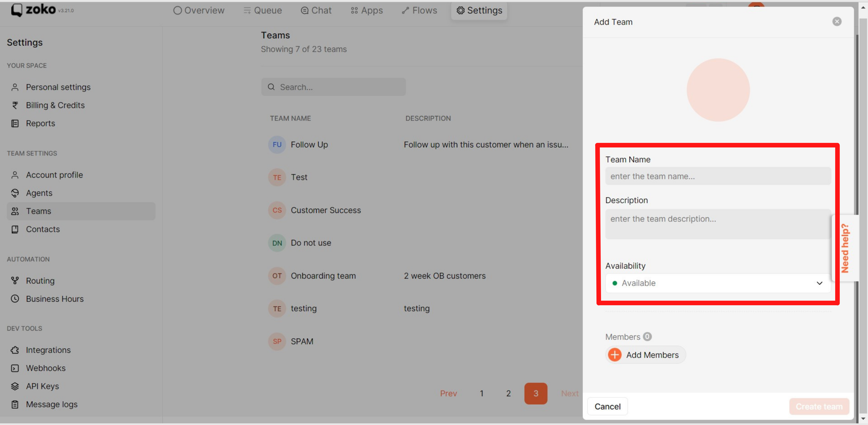
Task: Open Billing & Credits settings
Action: coord(81,105)
